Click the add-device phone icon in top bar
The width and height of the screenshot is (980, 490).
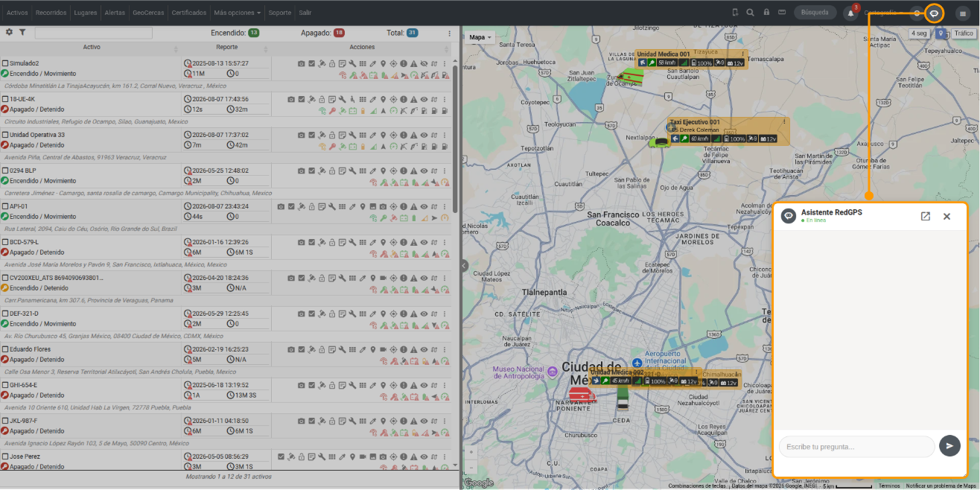(x=735, y=13)
